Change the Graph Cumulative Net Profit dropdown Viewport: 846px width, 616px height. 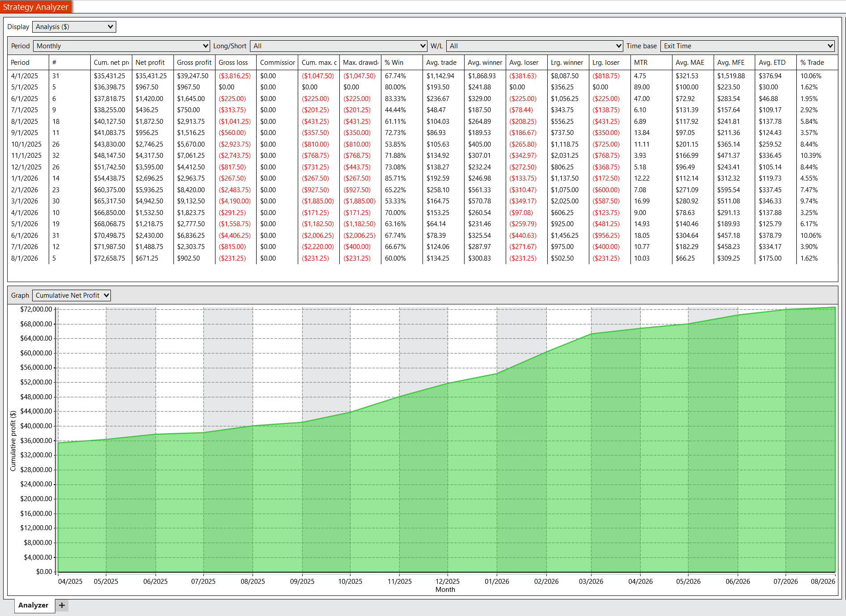click(72, 295)
